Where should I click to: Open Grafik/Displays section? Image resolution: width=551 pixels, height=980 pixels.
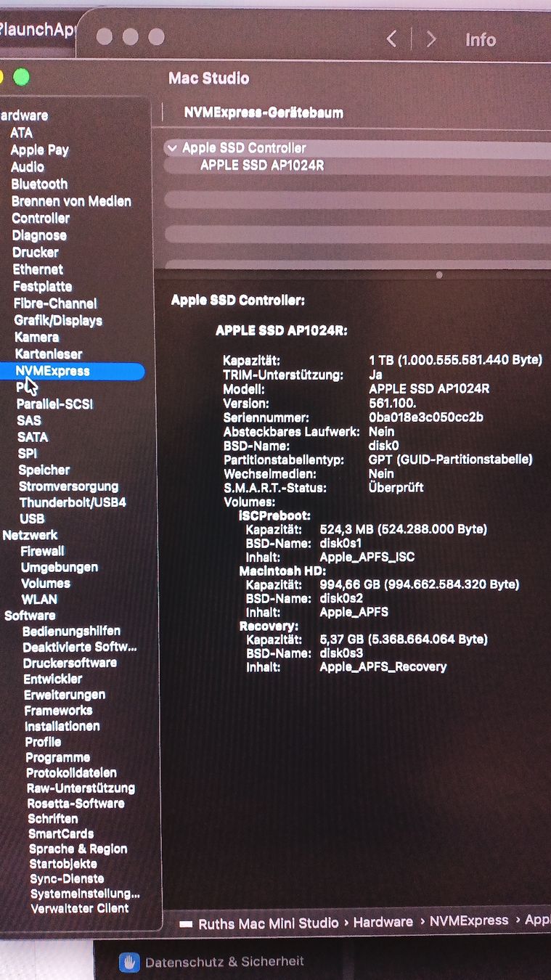(58, 320)
